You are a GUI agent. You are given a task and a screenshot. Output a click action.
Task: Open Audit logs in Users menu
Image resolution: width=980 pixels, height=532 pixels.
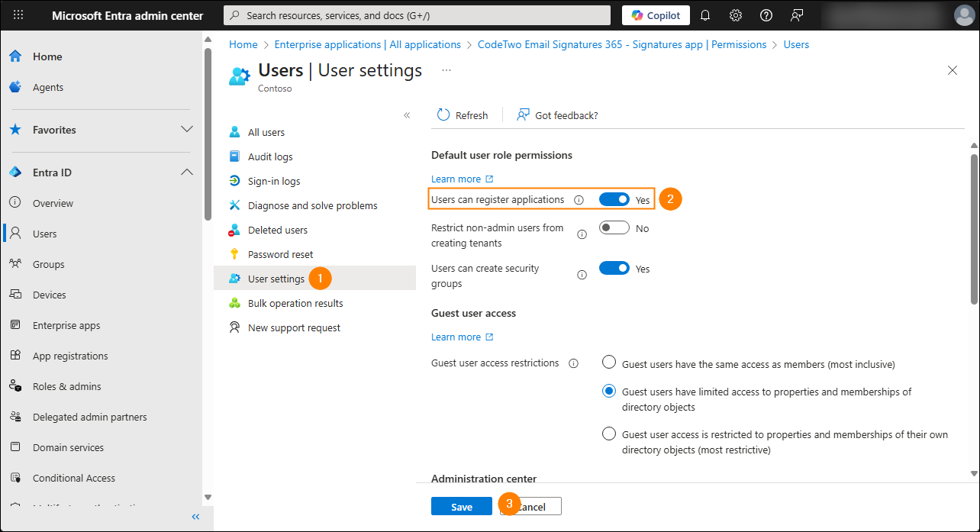269,156
